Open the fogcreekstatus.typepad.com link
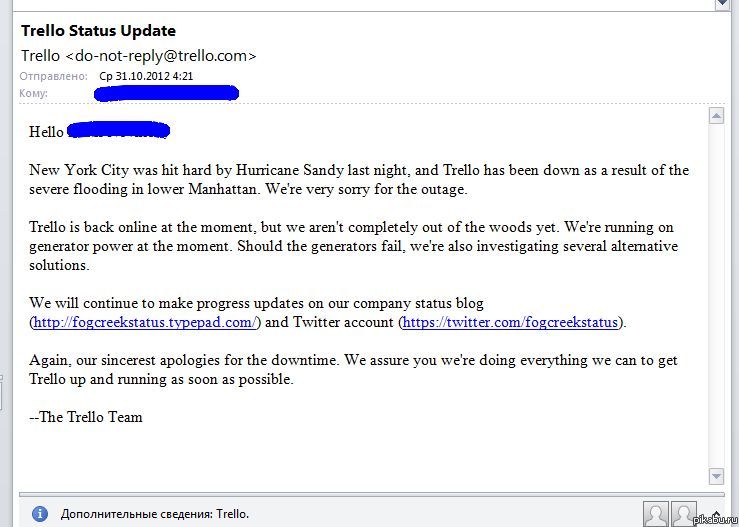Viewport: 739px width, 527px height. pos(145,322)
